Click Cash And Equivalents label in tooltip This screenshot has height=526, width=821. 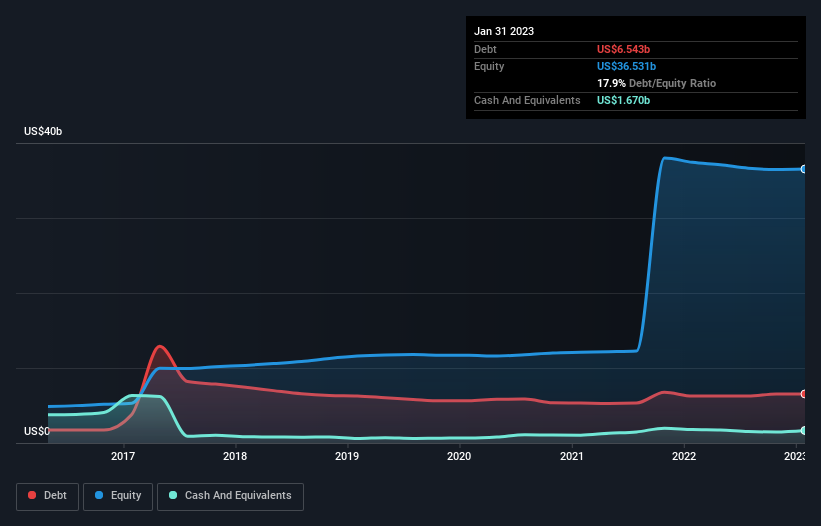pos(527,100)
